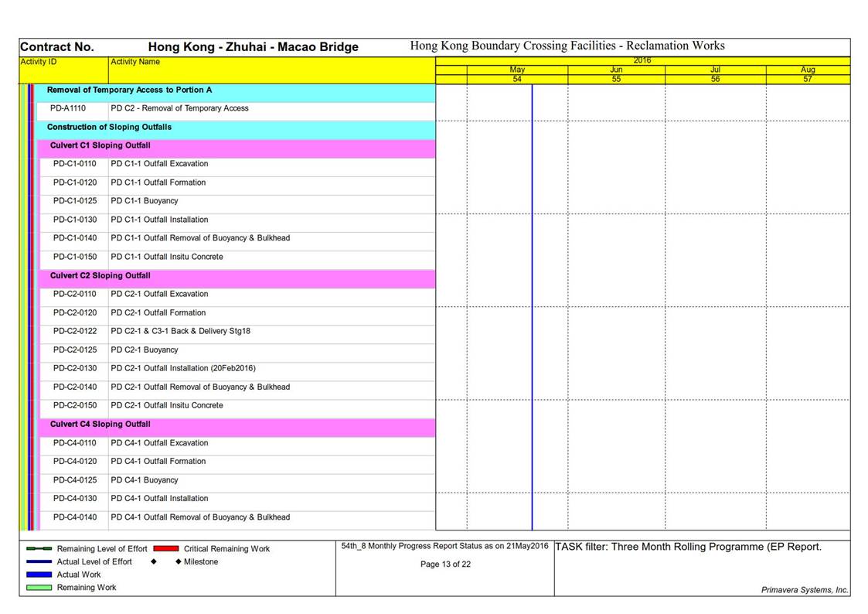Click activity ID PD-C4-0125
This screenshot has height=614, width=868.
(75, 480)
